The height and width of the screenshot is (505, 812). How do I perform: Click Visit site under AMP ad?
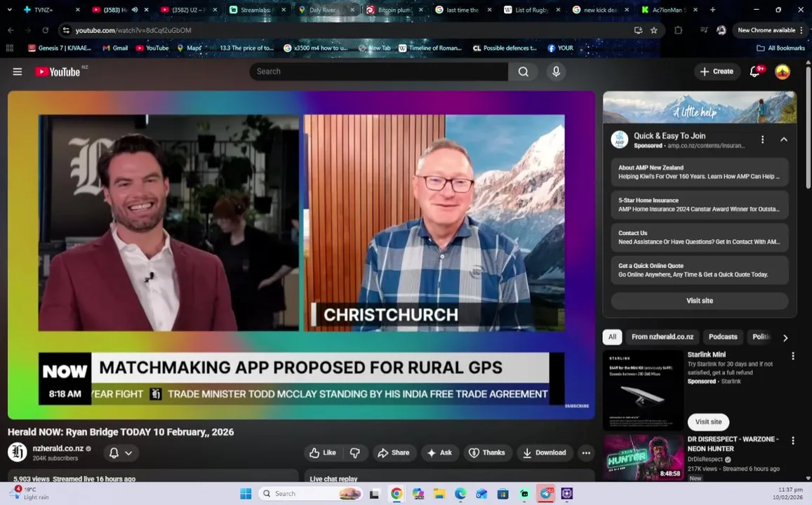coord(699,301)
